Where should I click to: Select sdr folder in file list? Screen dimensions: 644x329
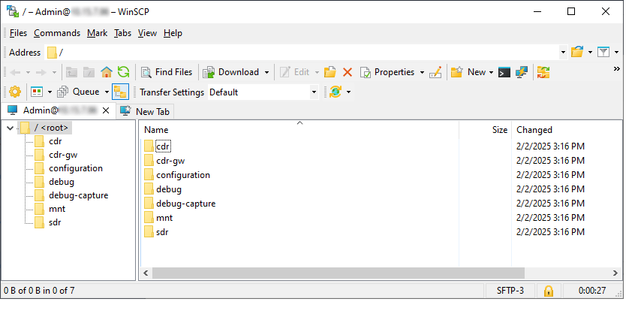point(162,232)
